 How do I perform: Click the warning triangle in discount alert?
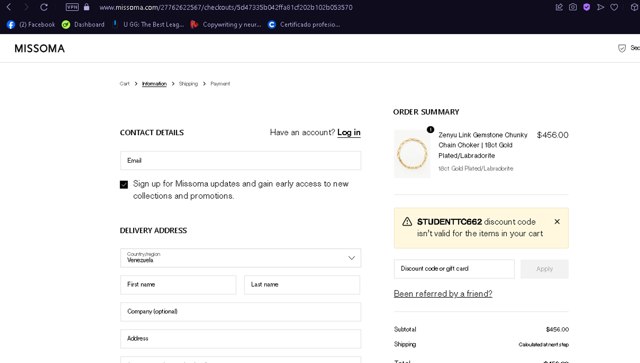click(407, 222)
